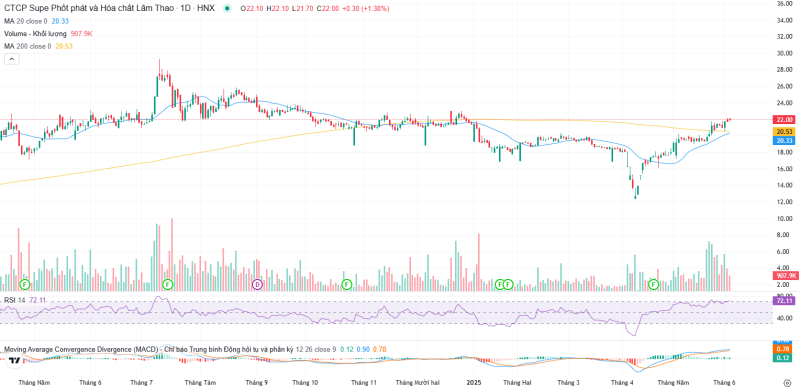Click the L21.70 low price value
This screenshot has height=390, width=800.
point(303,9)
